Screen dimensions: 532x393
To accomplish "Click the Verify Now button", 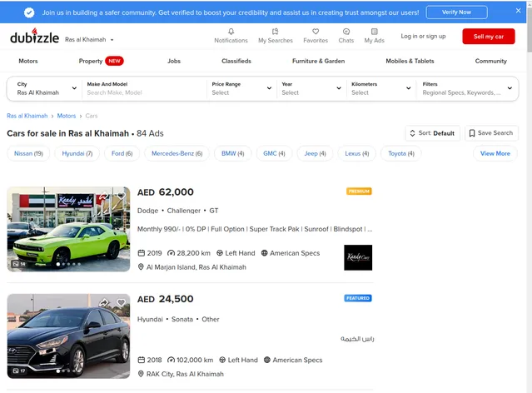I will click(456, 12).
